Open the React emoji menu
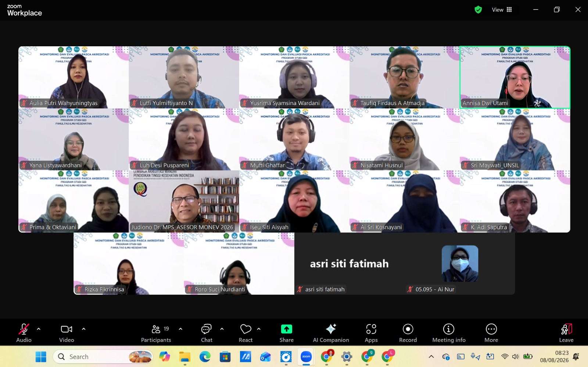 tap(245, 334)
